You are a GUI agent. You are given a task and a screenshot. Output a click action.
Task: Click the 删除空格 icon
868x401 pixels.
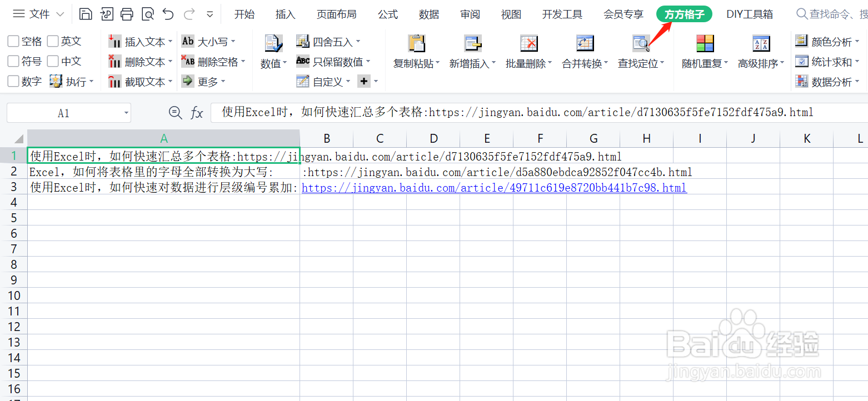(188, 61)
